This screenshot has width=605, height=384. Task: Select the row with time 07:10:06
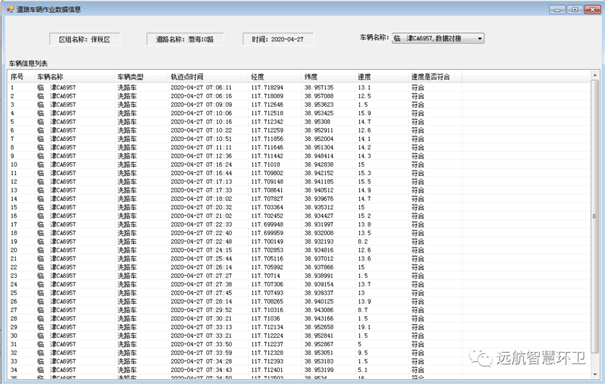pos(299,113)
